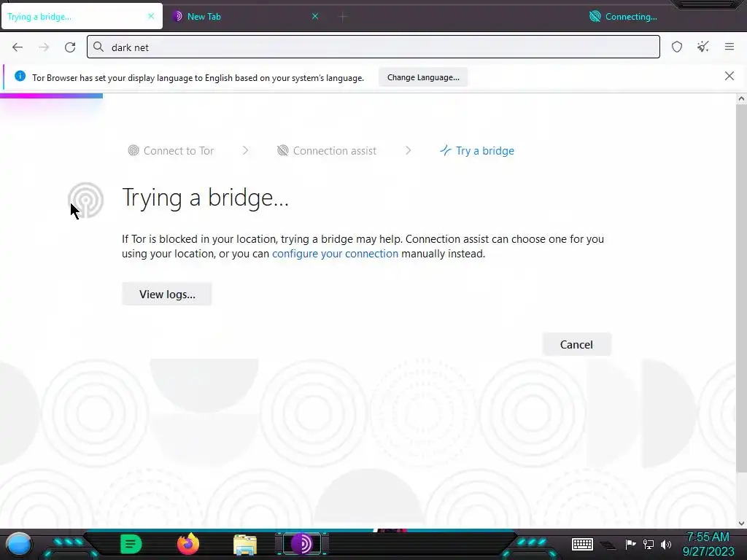Switch to the New Tab tab
The image size is (747, 560).
click(x=245, y=17)
